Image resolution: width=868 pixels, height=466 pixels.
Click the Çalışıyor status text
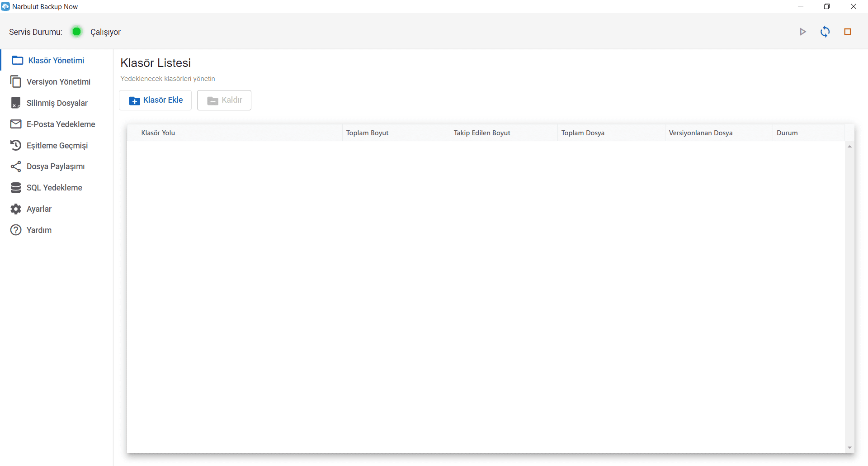coord(105,32)
